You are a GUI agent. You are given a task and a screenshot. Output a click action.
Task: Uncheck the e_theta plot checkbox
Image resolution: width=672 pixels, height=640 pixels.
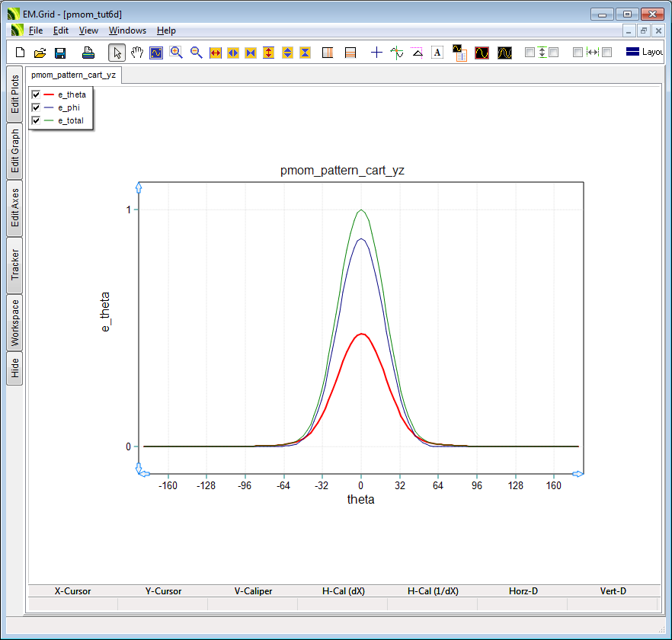coord(36,94)
